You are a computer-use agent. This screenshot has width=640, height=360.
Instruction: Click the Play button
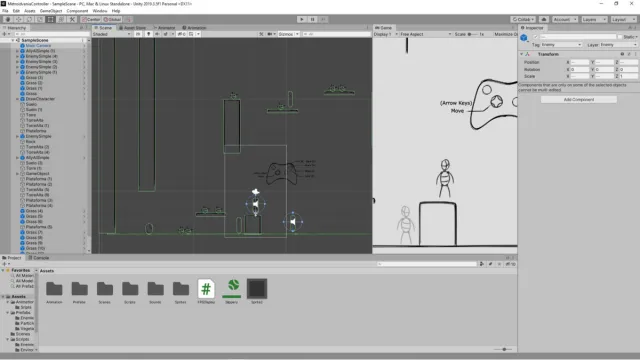pyautogui.click(x=302, y=19)
